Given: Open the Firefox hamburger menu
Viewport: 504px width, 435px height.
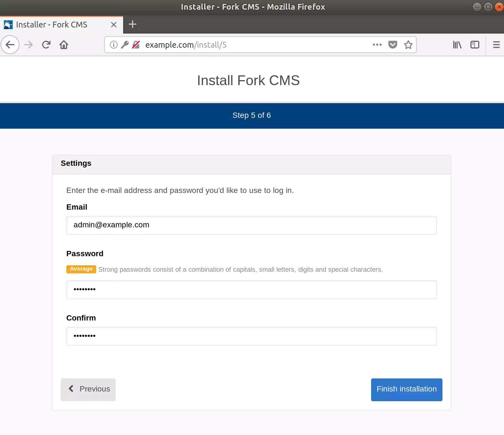Looking at the screenshot, I should (497, 45).
